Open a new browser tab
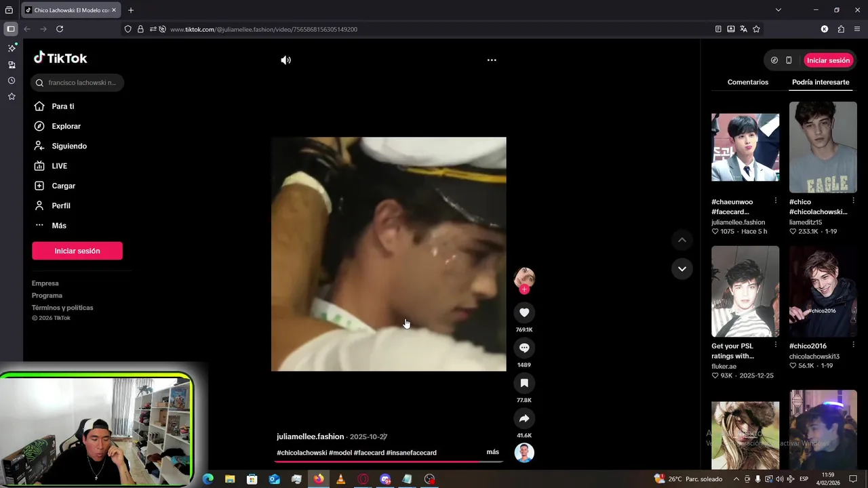Screen dimensions: 868x488 click(x=131, y=10)
